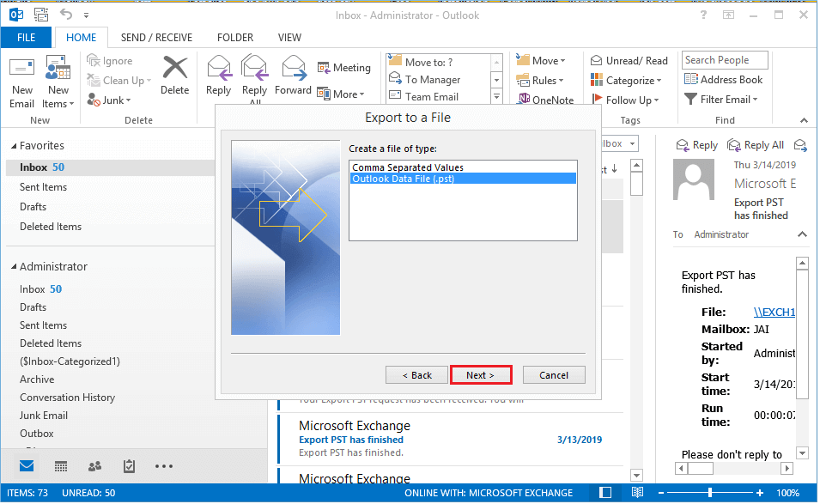Click the < Back button

point(416,375)
